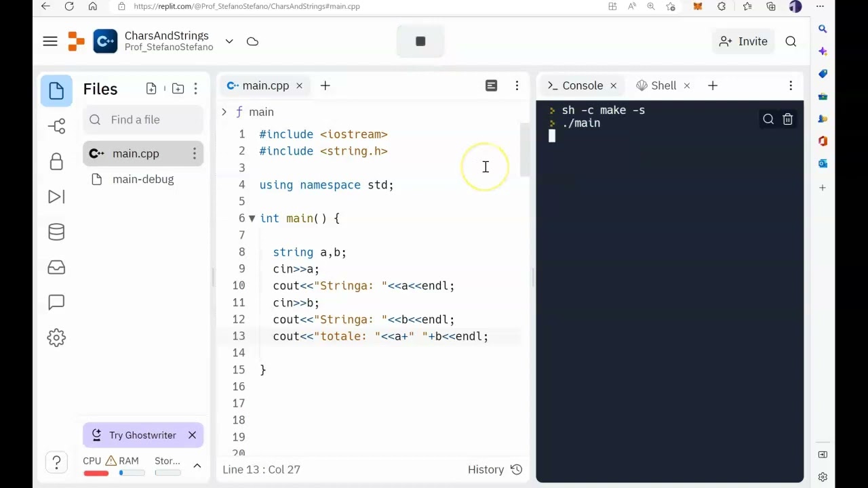The image size is (868, 488).
Task: Click the Line 13 : Col 27 indicator
Action: pyautogui.click(x=261, y=470)
